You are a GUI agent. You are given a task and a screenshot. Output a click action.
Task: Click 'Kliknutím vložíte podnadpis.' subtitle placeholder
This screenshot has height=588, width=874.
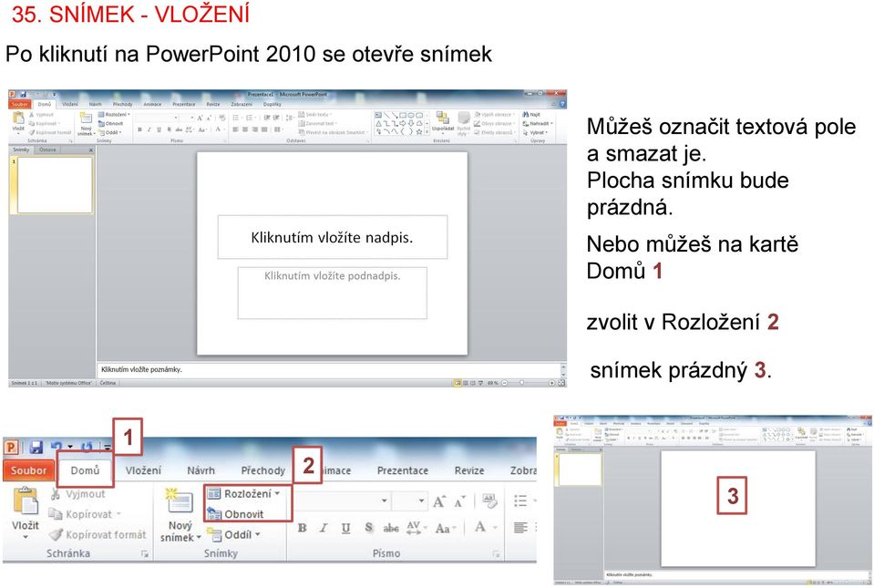(333, 294)
